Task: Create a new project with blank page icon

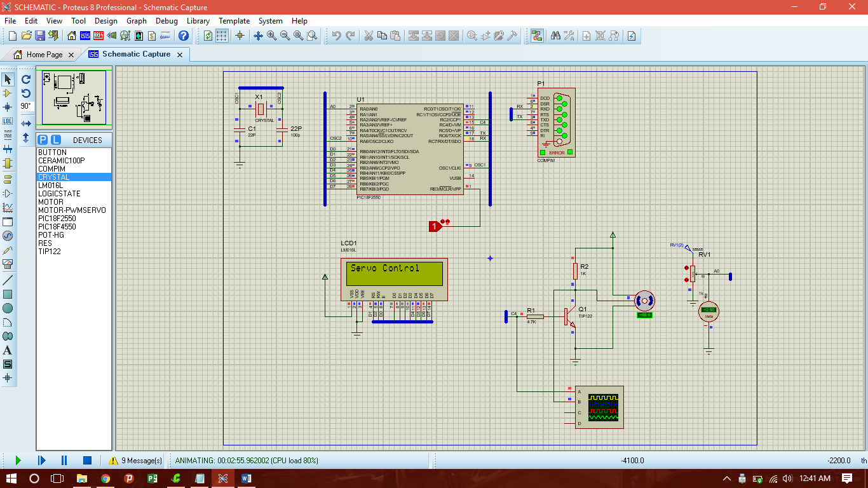Action: click(x=13, y=36)
